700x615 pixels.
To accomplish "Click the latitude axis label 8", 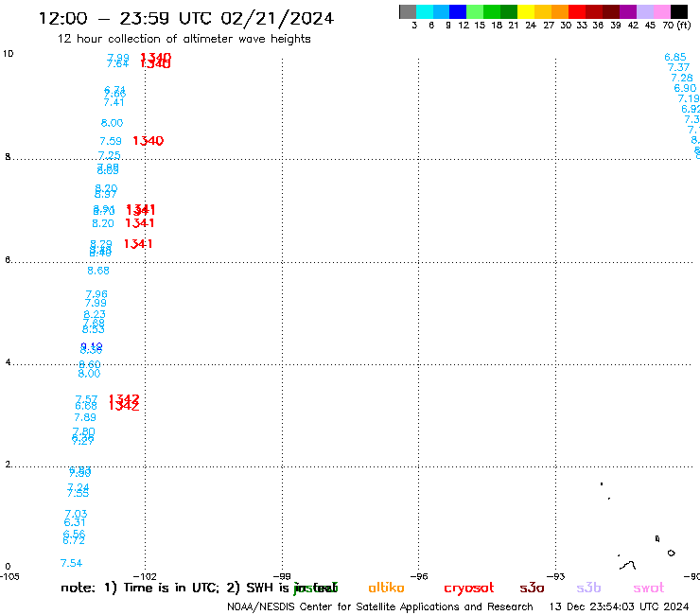I will coord(8,157).
